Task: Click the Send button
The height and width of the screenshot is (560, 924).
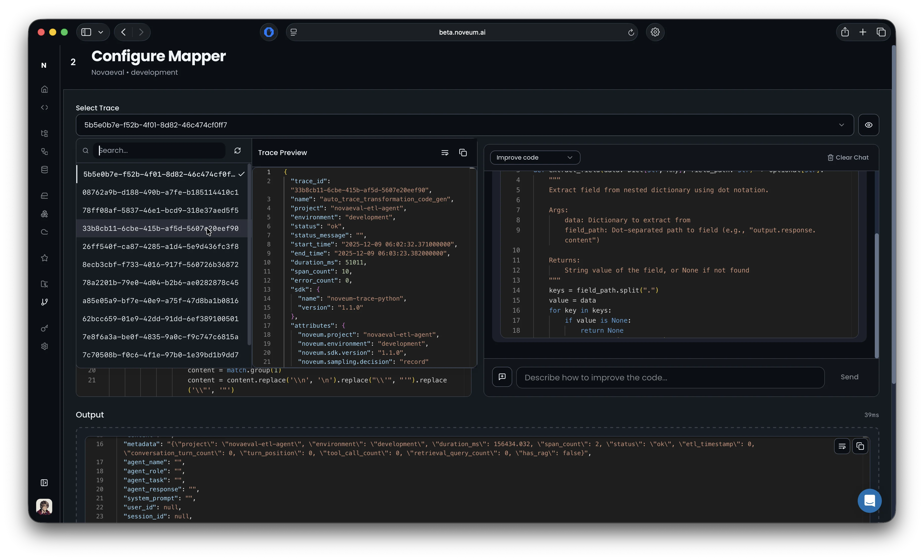Action: click(849, 377)
